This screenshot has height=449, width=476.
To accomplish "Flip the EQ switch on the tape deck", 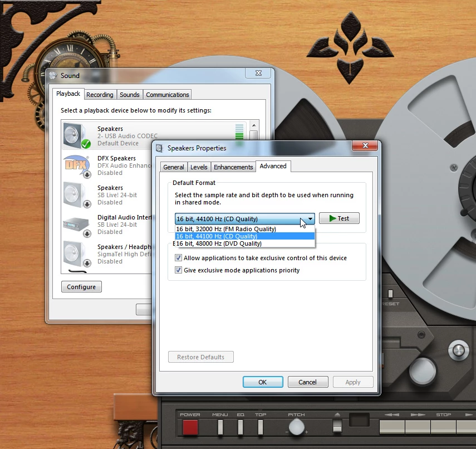I will 240,427.
